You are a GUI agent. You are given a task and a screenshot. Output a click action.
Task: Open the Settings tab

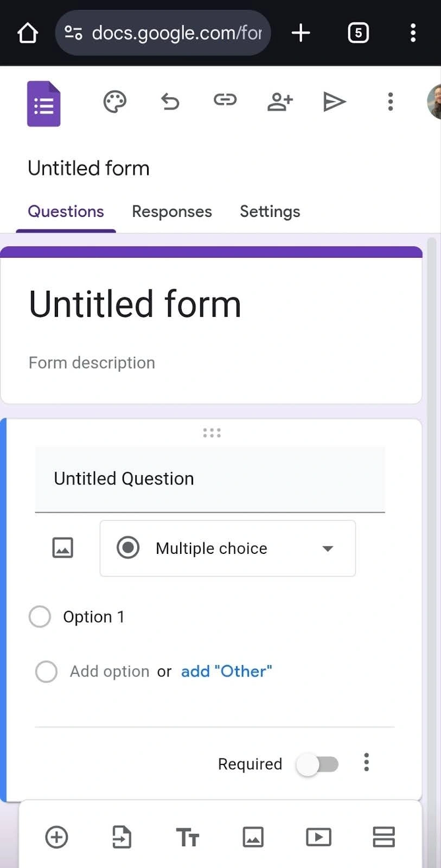270,212
